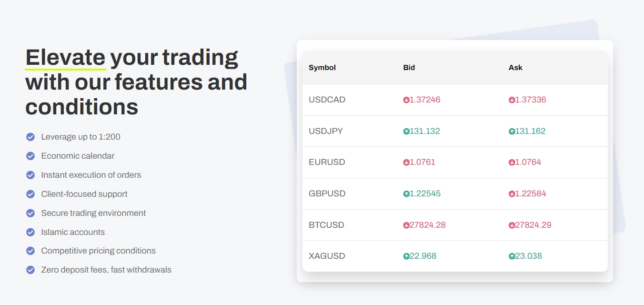Click the Ask column header
Screen dimensions: 644x305
tap(515, 68)
